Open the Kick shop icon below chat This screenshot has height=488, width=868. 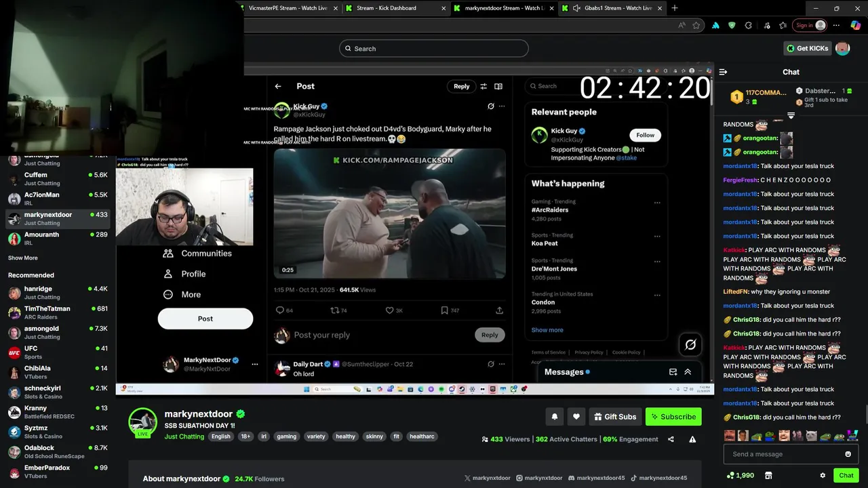coord(768,475)
